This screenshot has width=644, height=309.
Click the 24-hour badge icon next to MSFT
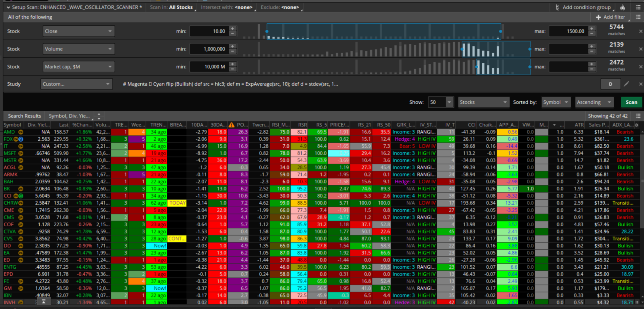pyautogui.click(x=21, y=153)
